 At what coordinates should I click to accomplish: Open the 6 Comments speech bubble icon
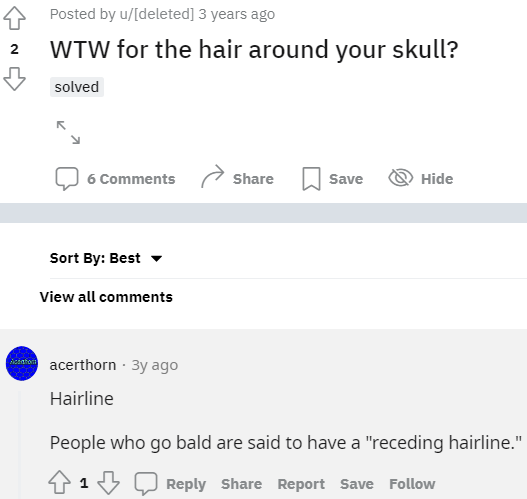point(67,179)
